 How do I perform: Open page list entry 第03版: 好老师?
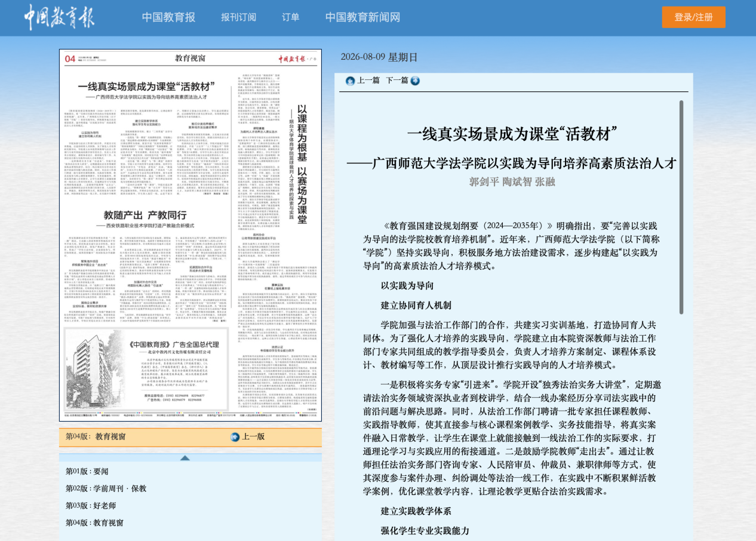(x=91, y=506)
